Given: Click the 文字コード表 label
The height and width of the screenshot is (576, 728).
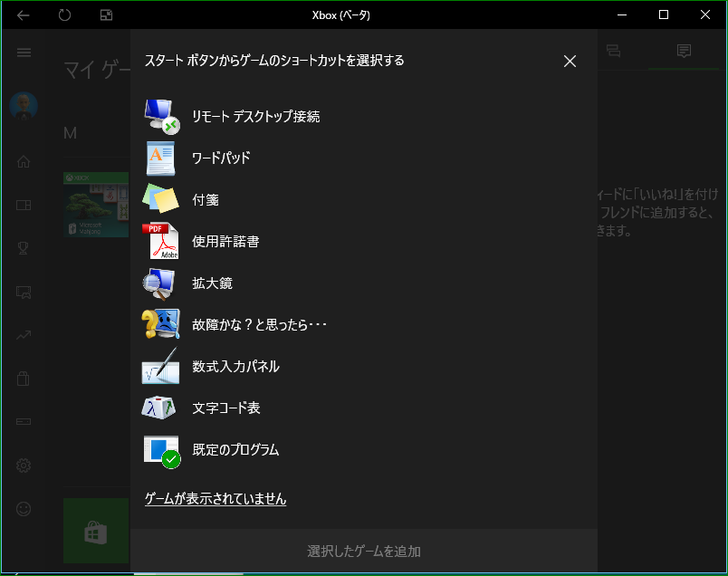Looking at the screenshot, I should coord(226,408).
